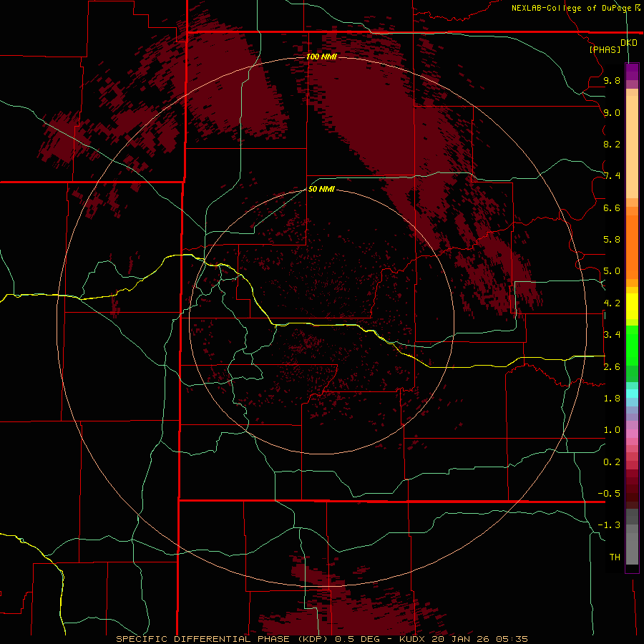Click the 9.0 scale value
This screenshot has width=644, height=644.
tap(612, 112)
